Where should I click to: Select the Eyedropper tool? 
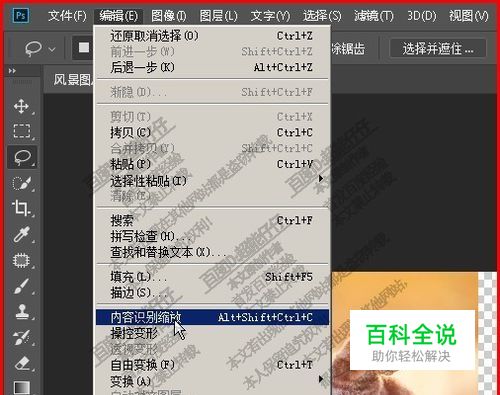(21, 234)
